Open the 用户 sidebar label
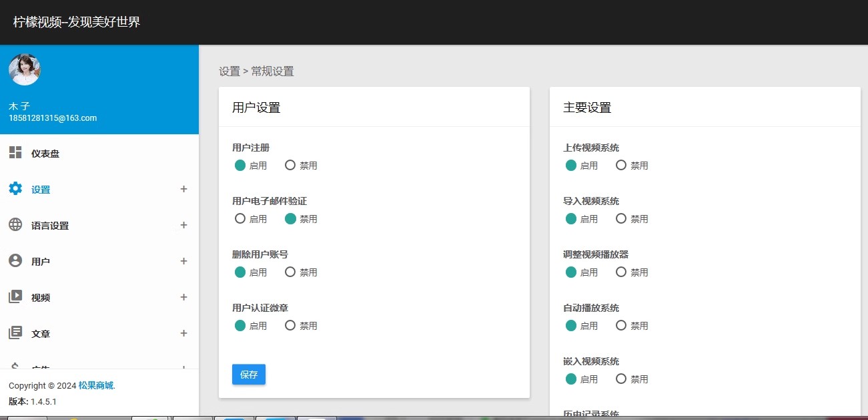This screenshot has height=420, width=868. coord(41,262)
